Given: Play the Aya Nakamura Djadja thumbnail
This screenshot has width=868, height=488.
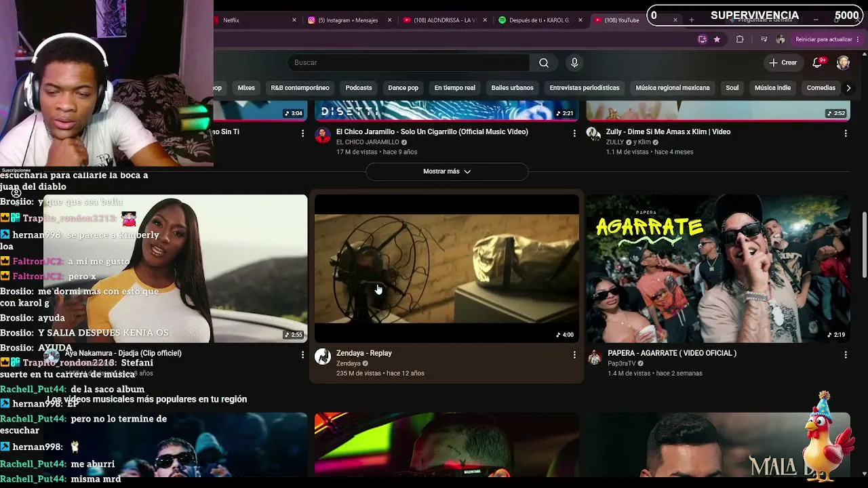Looking at the screenshot, I should [x=175, y=268].
